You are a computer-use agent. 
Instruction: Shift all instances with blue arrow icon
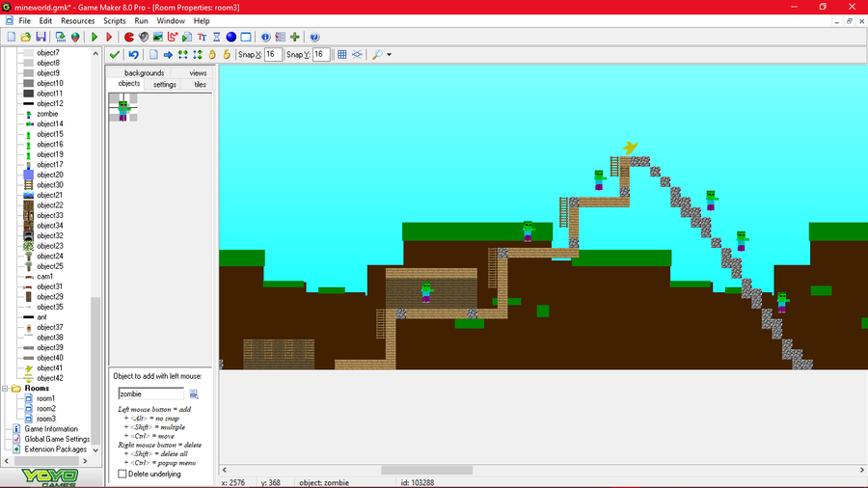pos(168,55)
